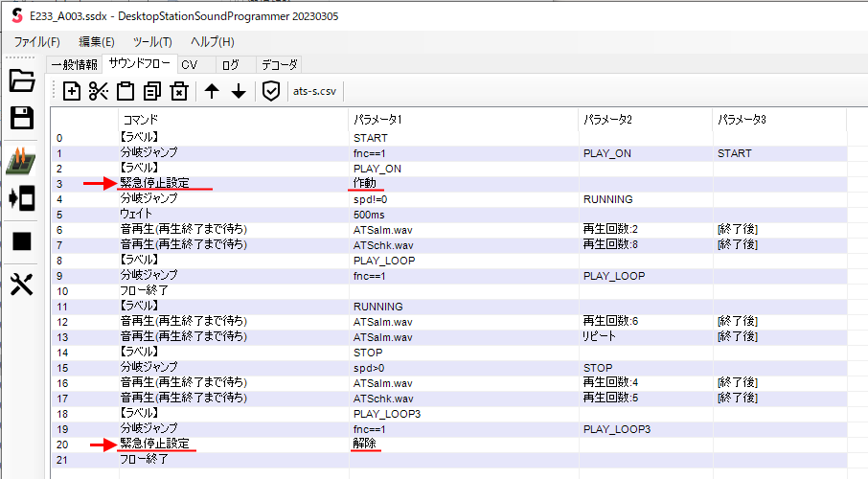Cut selected row with scissors icon

coord(99,91)
